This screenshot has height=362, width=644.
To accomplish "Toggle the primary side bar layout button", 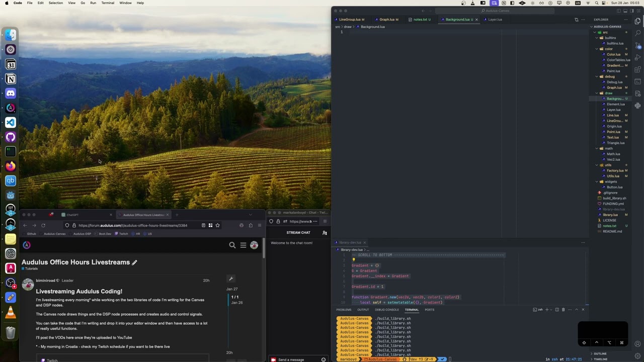I will coord(632,11).
